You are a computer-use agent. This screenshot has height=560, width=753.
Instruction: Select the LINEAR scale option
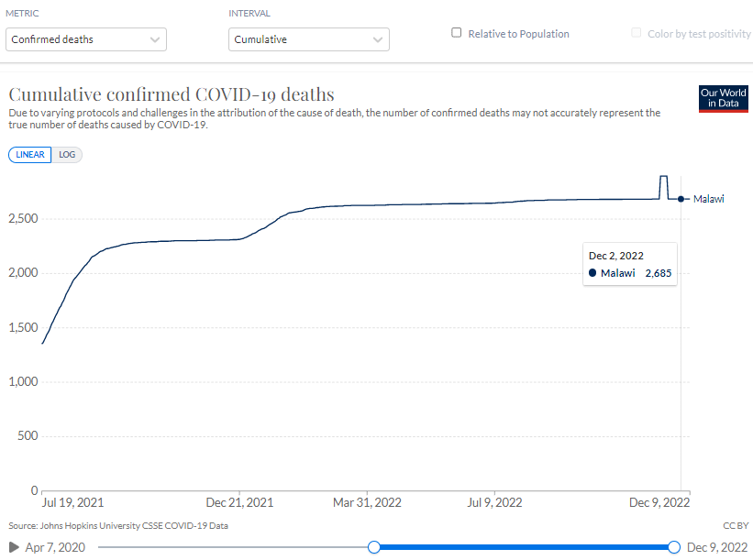30,155
